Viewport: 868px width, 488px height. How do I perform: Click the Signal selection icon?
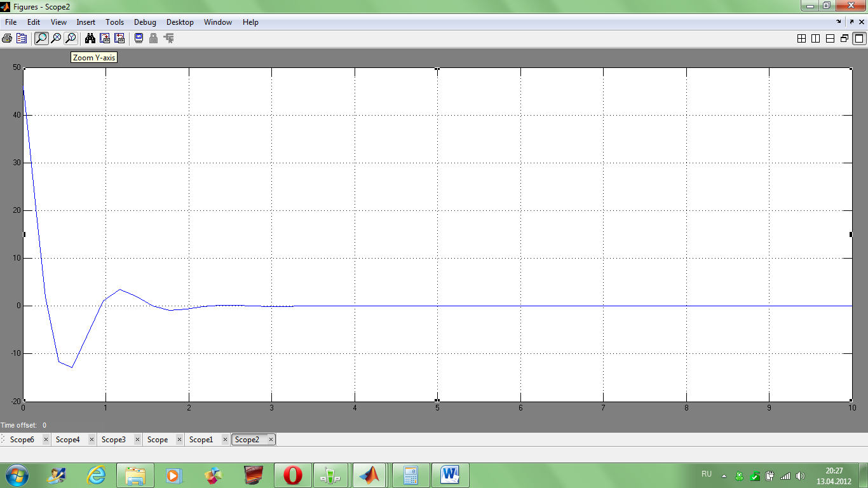tap(168, 38)
